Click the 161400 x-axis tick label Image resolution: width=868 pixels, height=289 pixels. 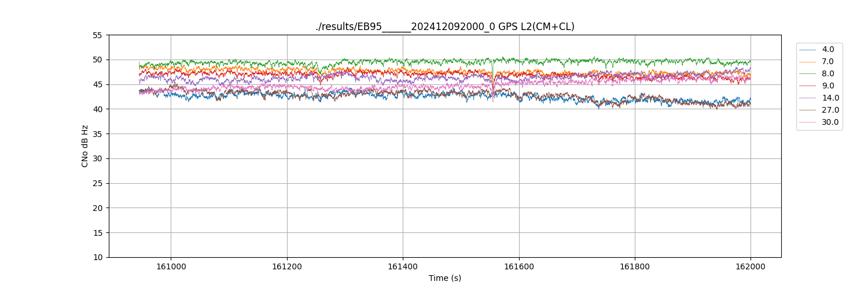403,267
